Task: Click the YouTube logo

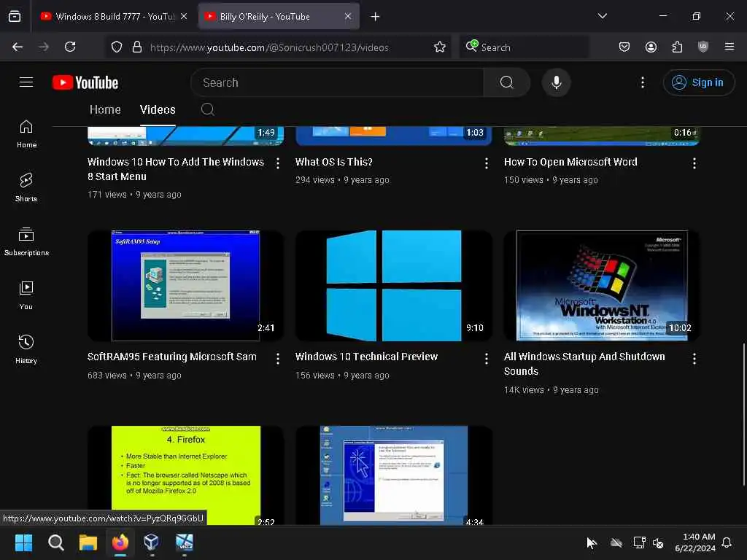Action: (85, 82)
